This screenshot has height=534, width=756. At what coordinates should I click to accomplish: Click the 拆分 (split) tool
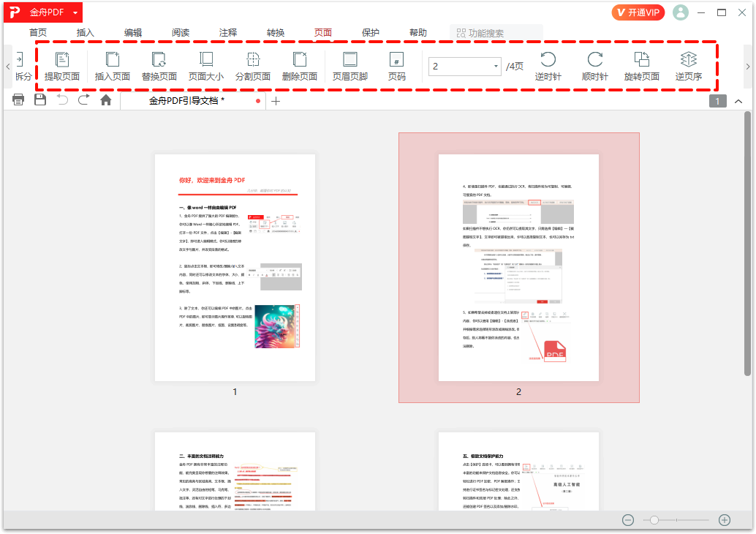tap(23, 66)
